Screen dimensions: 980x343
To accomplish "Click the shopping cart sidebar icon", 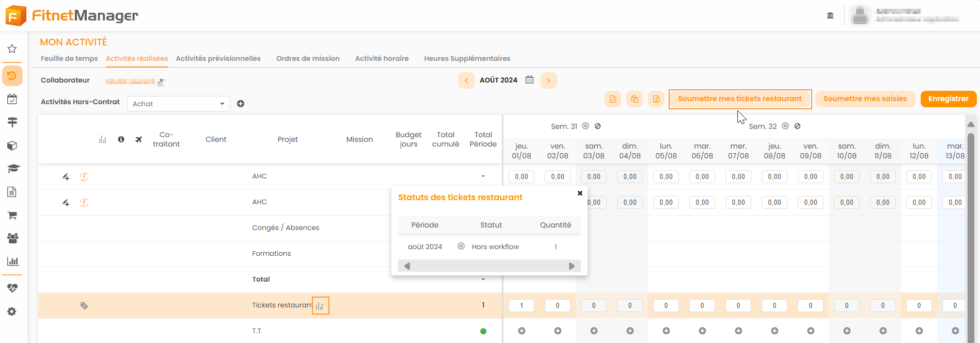I will 12,215.
